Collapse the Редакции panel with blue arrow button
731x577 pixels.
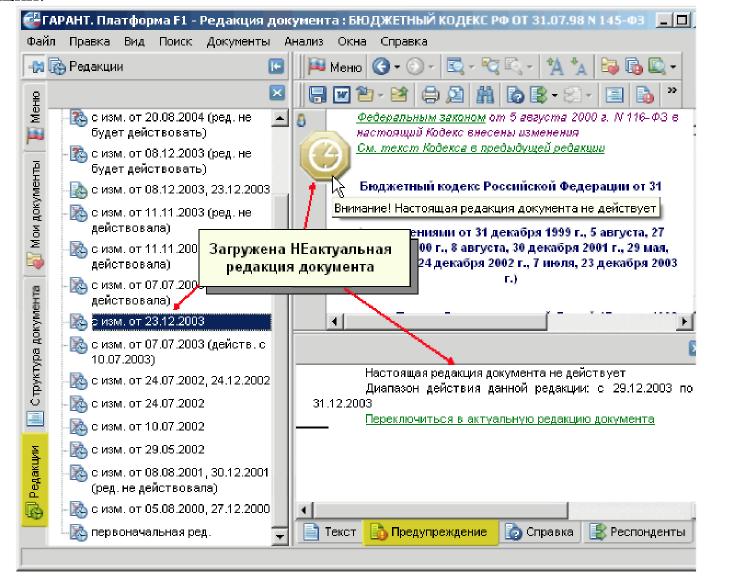pyautogui.click(x=276, y=67)
